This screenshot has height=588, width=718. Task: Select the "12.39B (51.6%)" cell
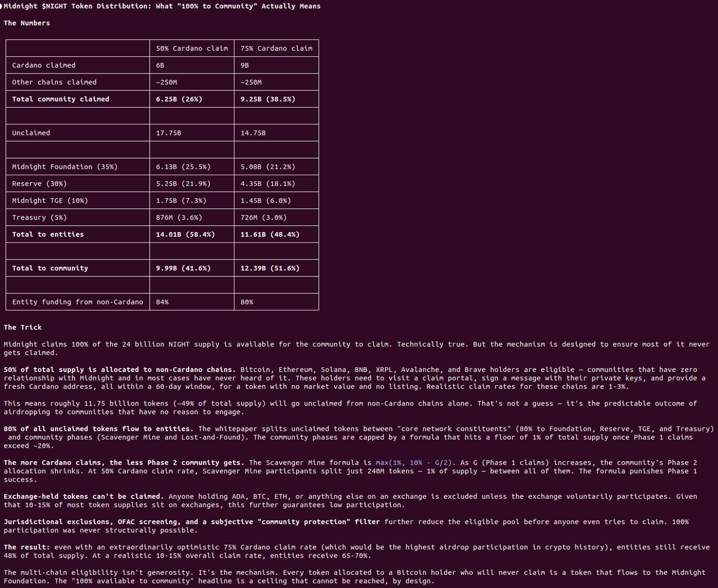pos(270,268)
